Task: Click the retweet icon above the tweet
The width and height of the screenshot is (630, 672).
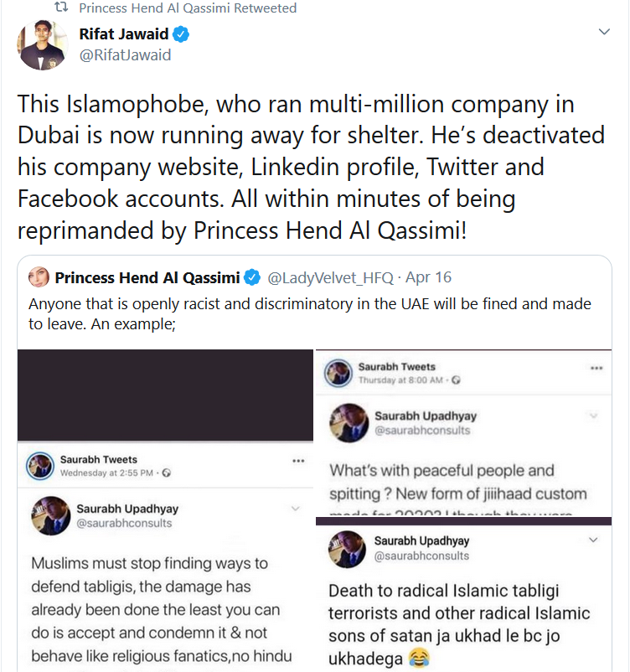Action: (x=61, y=8)
